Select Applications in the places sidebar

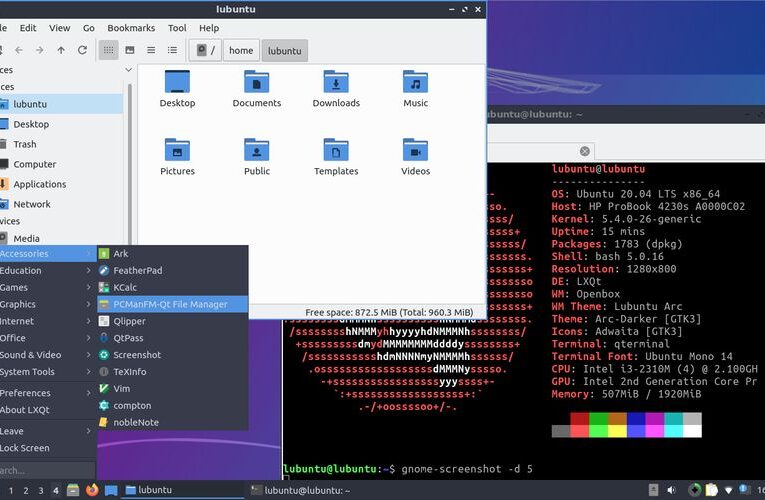point(61,184)
